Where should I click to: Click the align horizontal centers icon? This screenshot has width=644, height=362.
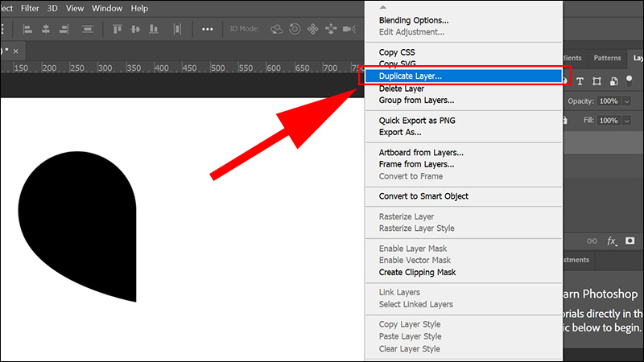47,29
